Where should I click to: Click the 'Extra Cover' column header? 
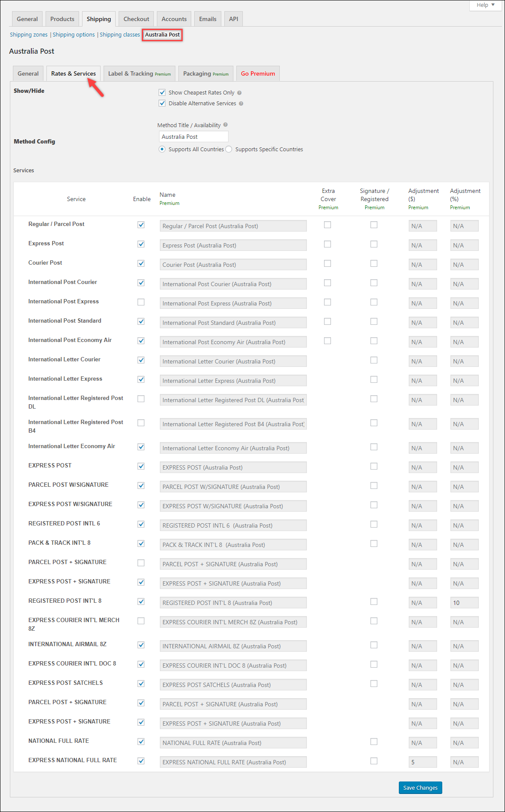pos(328,195)
